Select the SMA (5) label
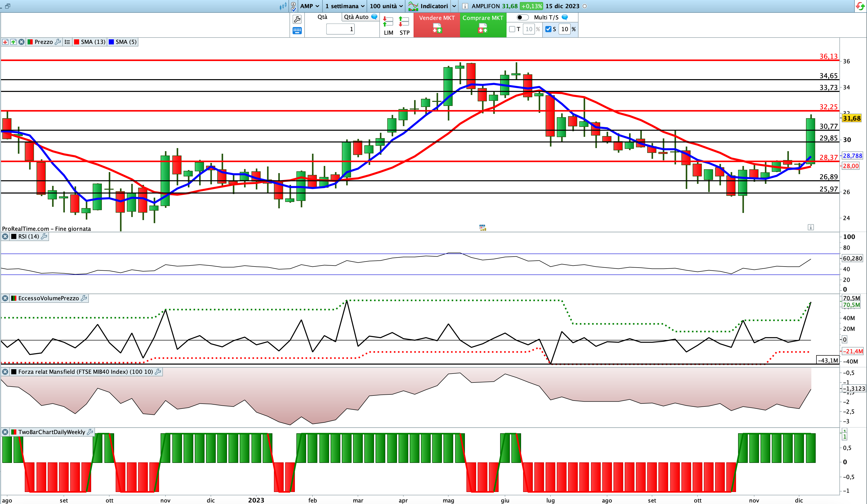 coord(126,42)
